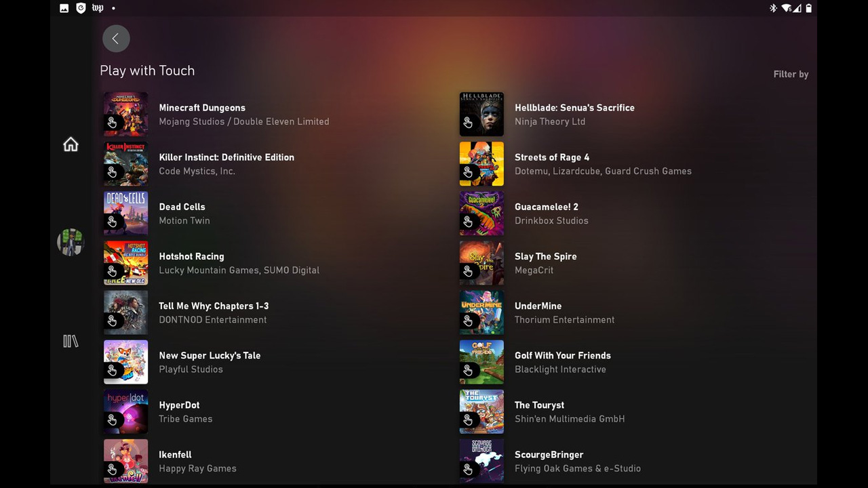Tap the Guacamelee! 2 cover art
The image size is (868, 488).
481,213
